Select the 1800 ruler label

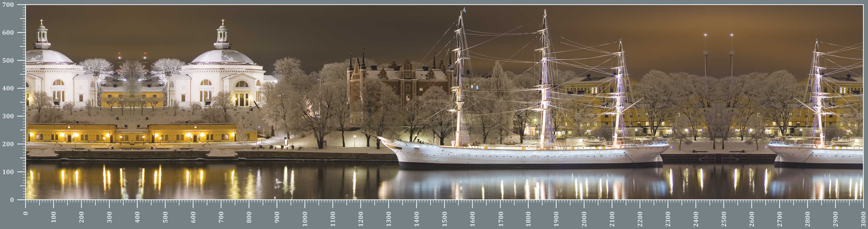pyautogui.click(x=528, y=219)
